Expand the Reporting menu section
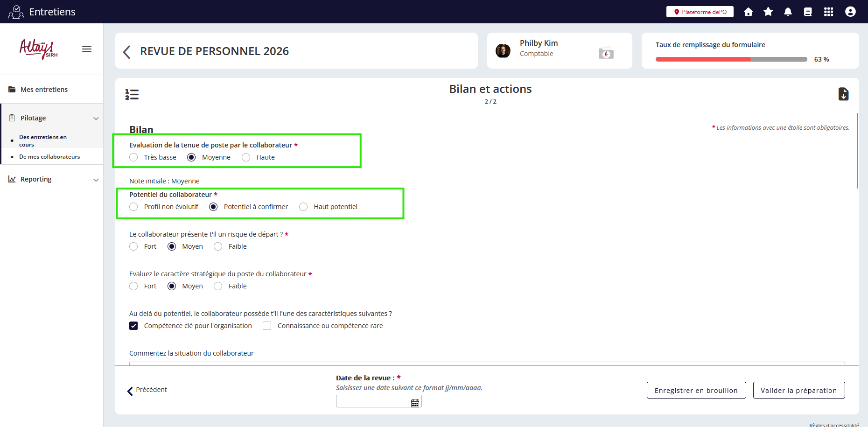 [96, 180]
